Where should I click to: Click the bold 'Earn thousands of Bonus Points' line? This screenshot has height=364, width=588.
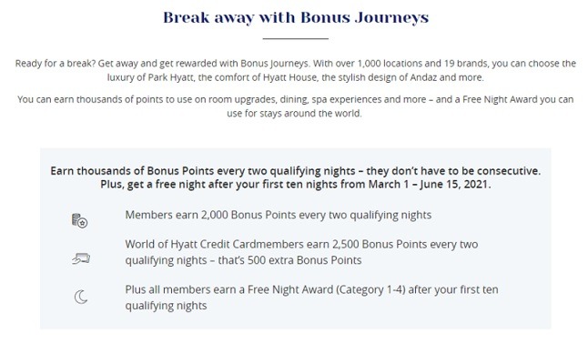pos(296,171)
